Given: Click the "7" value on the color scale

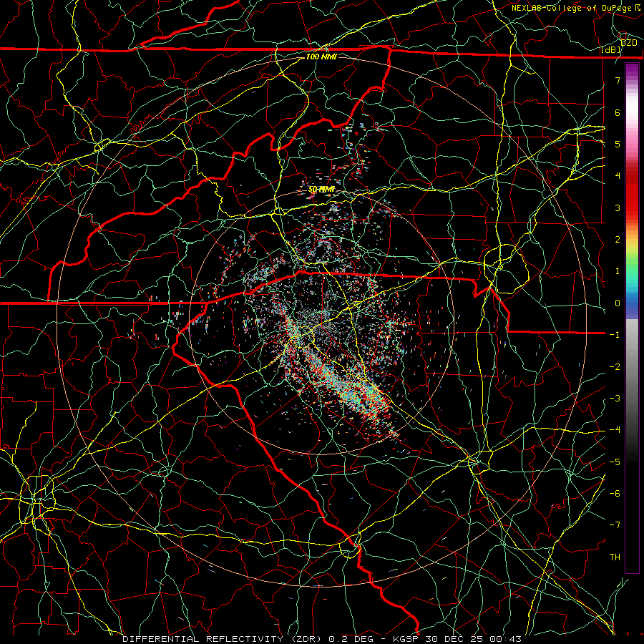Looking at the screenshot, I should (x=618, y=80).
